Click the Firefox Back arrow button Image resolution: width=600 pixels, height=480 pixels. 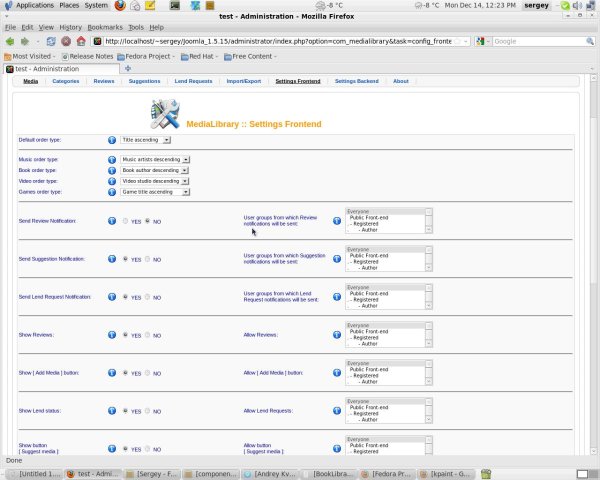[x=10, y=41]
